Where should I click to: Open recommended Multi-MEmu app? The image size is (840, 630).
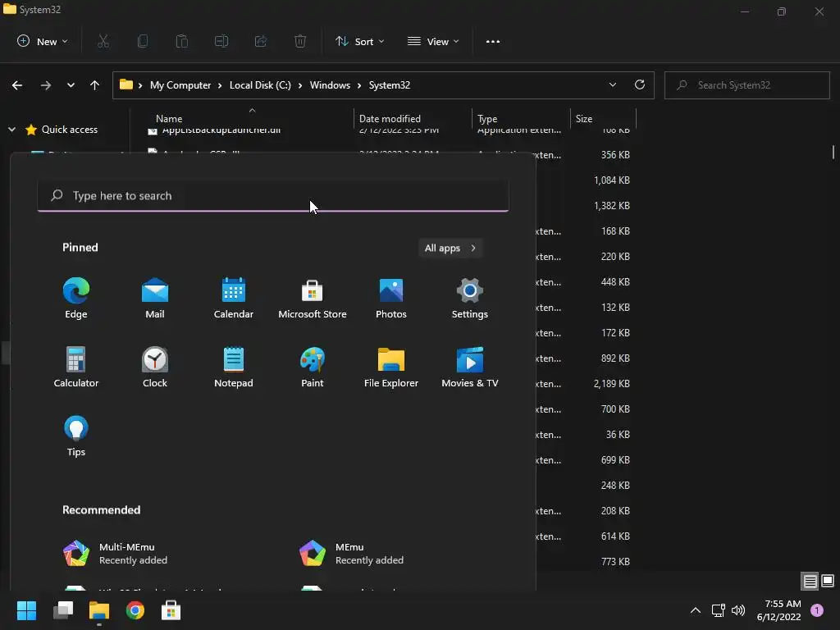(116, 554)
